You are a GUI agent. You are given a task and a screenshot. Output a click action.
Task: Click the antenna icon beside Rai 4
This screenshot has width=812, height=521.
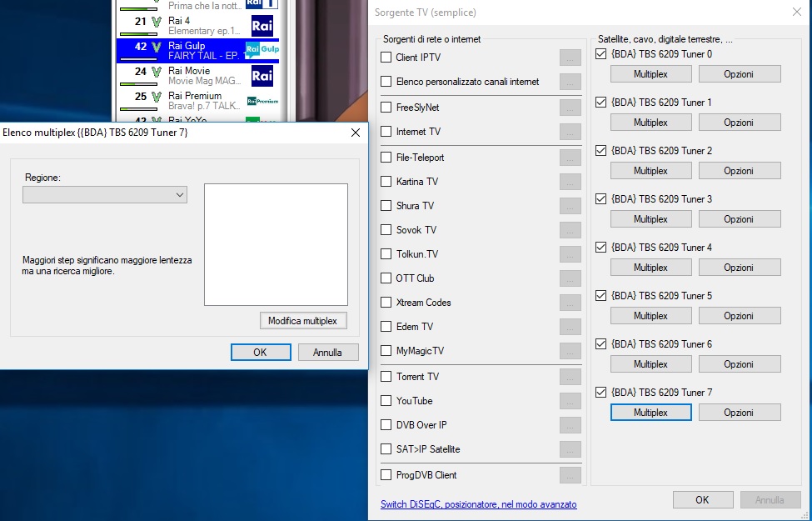coord(156,22)
